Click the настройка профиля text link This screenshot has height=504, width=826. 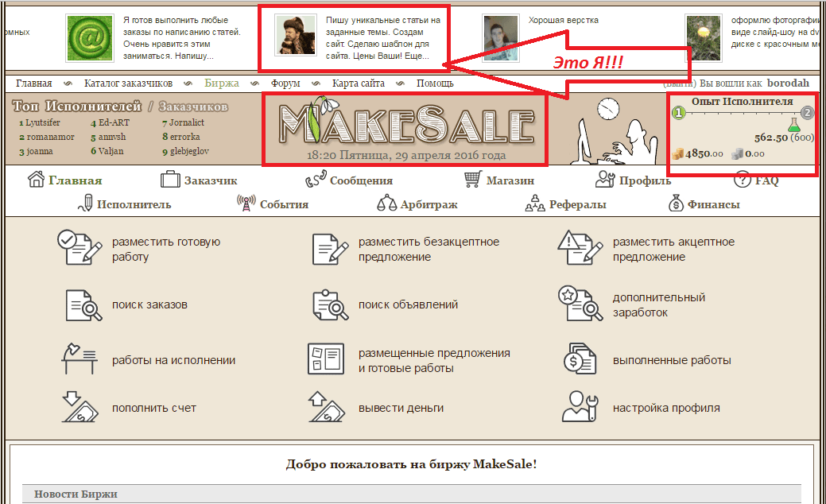tap(666, 408)
